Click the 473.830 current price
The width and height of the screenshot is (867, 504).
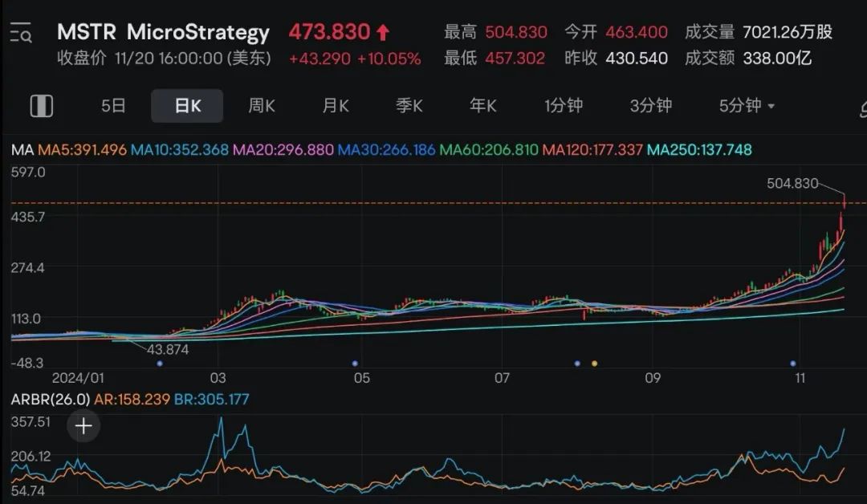[330, 32]
